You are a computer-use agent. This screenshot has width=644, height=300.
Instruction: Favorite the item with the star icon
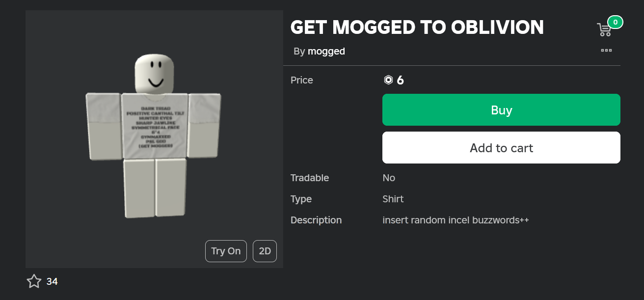[x=34, y=281]
